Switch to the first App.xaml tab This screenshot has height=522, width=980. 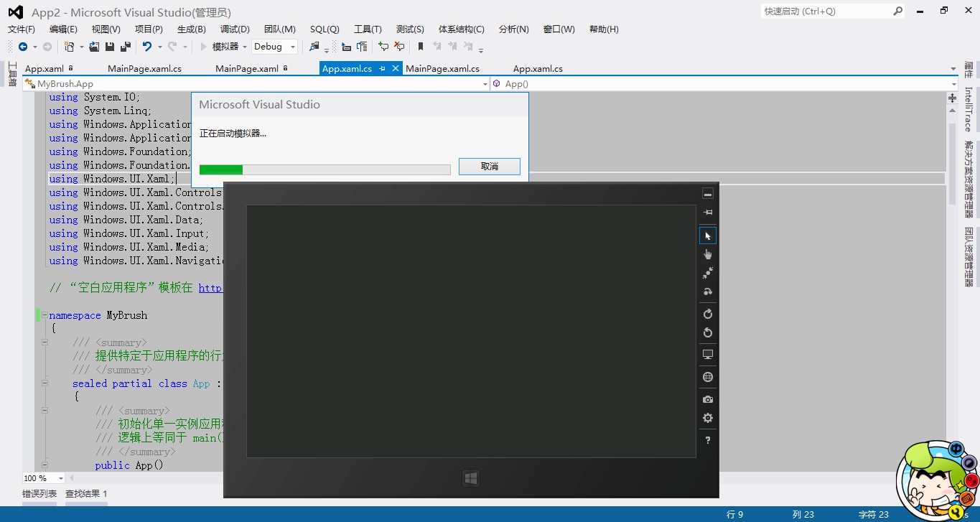pos(45,69)
